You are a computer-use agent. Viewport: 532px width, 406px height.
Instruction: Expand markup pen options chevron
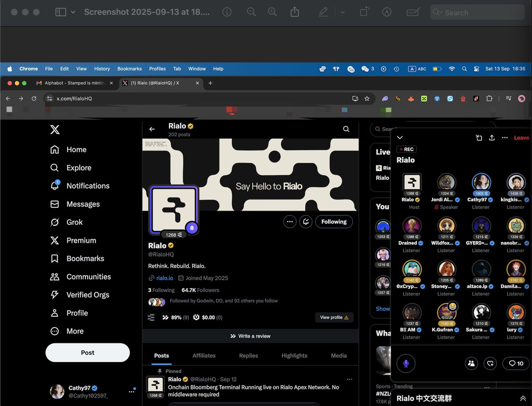coord(342,12)
